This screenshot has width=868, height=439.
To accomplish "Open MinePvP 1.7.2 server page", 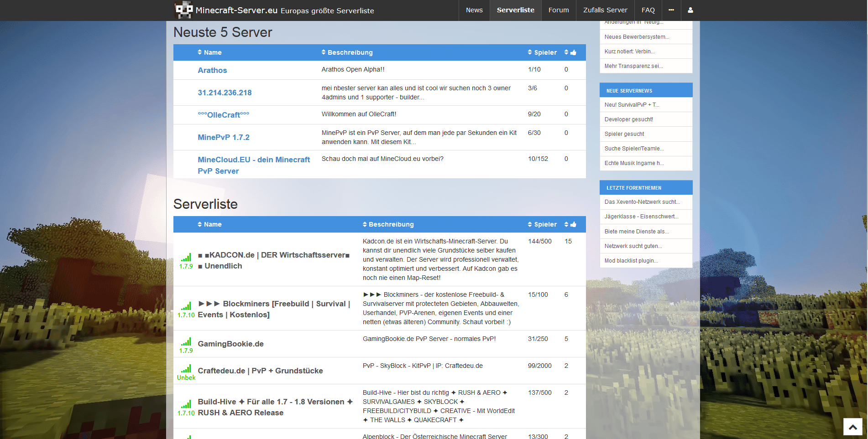I will 224,137.
